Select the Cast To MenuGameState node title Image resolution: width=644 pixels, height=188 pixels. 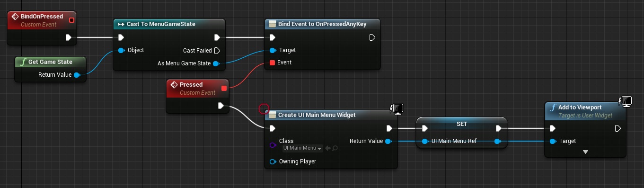[161, 24]
